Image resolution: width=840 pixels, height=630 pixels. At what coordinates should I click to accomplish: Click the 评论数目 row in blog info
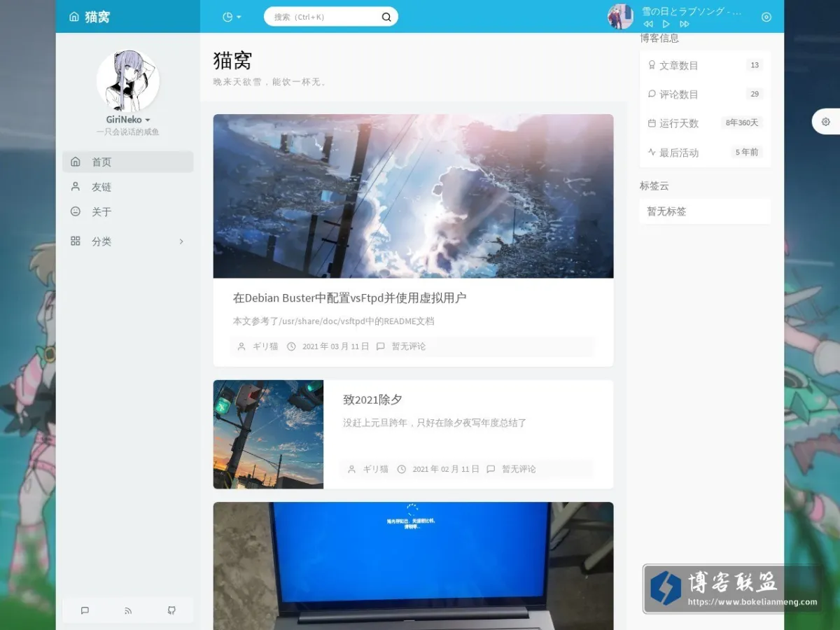(x=705, y=94)
